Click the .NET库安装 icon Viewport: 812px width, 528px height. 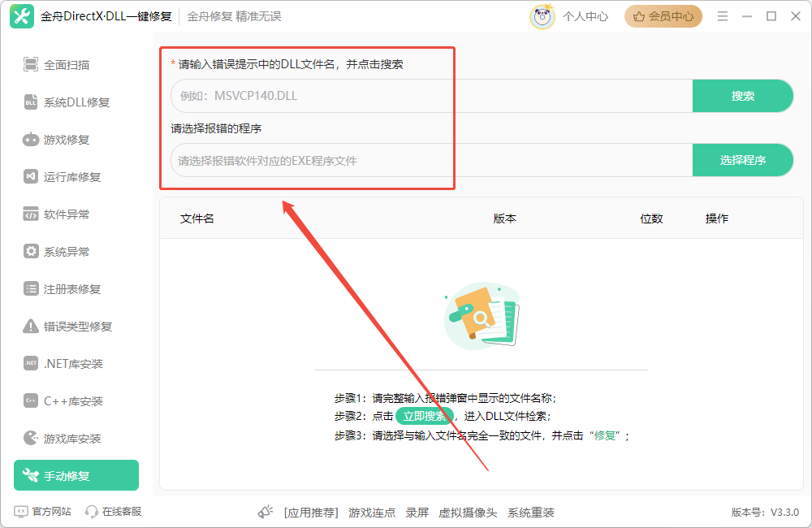tap(31, 363)
